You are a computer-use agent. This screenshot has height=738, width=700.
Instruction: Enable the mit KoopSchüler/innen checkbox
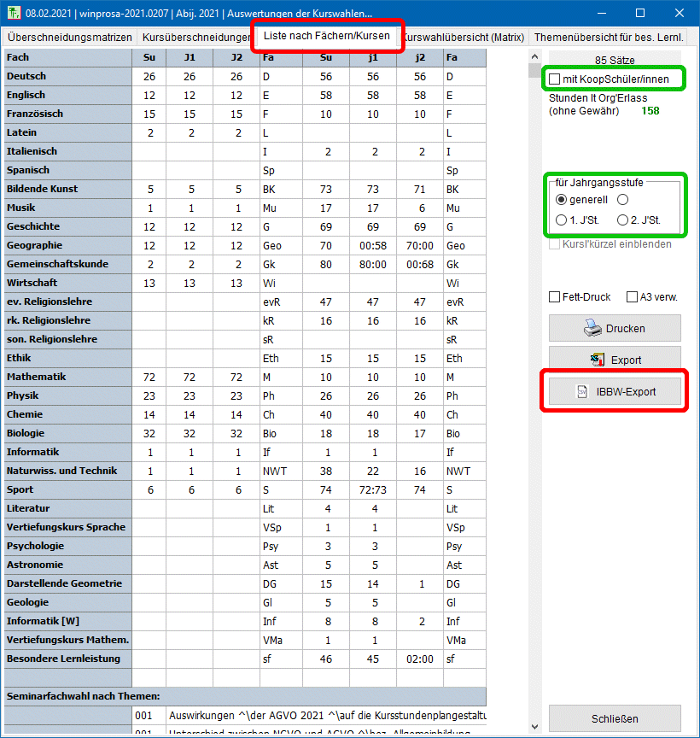pyautogui.click(x=556, y=79)
